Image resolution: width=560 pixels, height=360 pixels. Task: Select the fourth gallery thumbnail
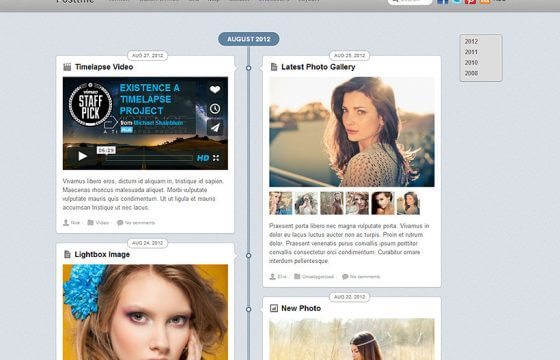(x=357, y=203)
